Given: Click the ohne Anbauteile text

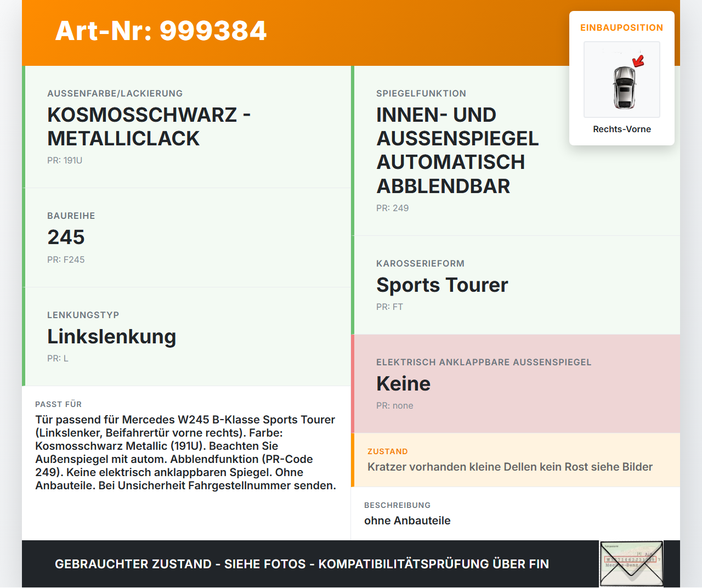Looking at the screenshot, I should click(407, 521).
